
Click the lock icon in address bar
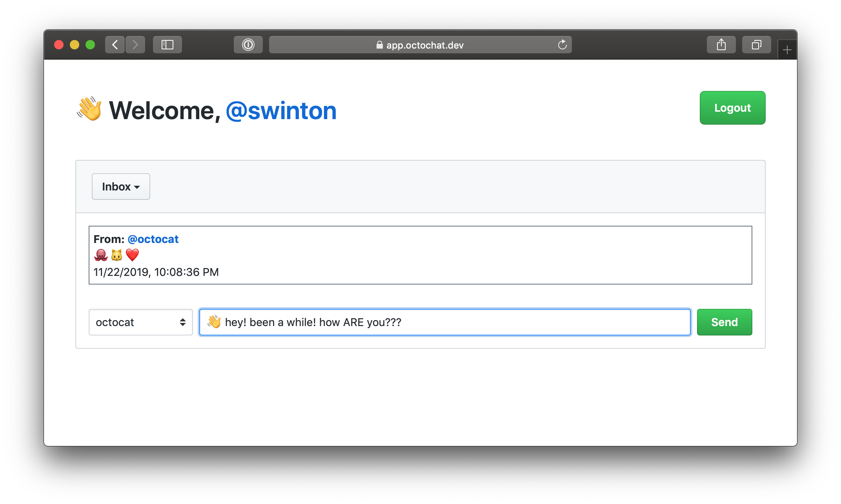point(379,45)
